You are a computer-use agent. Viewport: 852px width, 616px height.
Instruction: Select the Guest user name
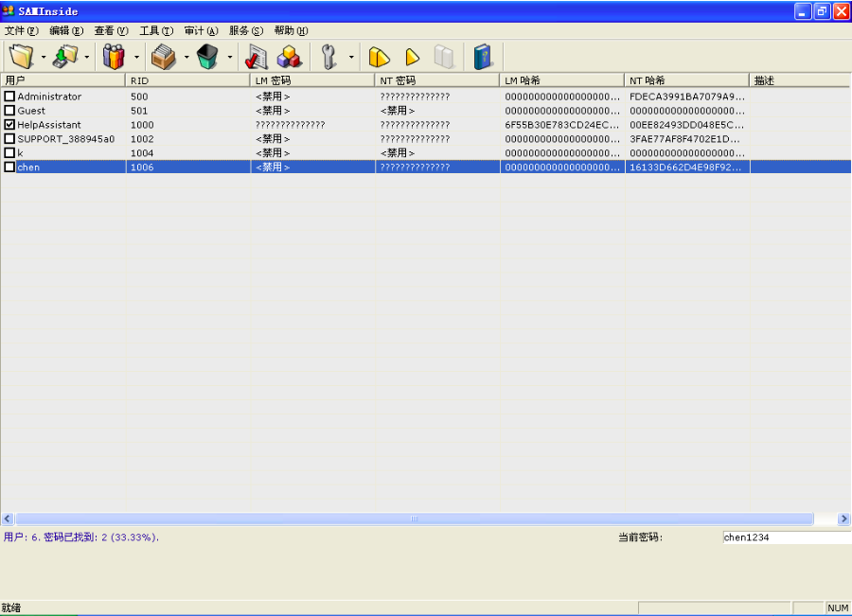click(31, 111)
